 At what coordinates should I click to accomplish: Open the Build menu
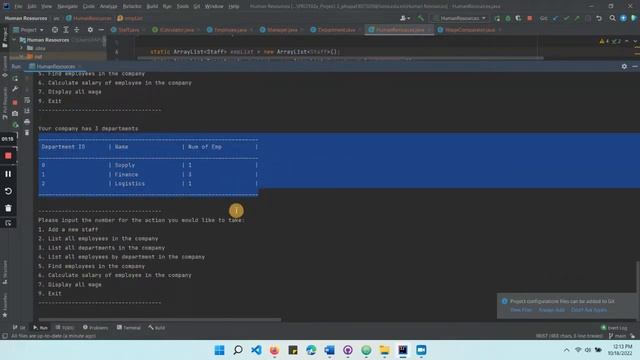coord(152,6)
